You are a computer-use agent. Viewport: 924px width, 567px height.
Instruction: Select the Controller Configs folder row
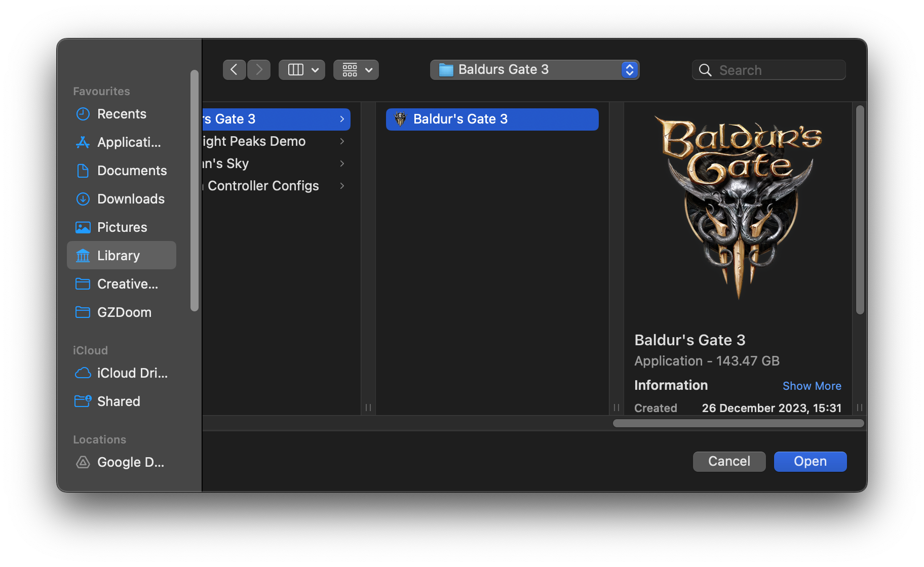(276, 186)
